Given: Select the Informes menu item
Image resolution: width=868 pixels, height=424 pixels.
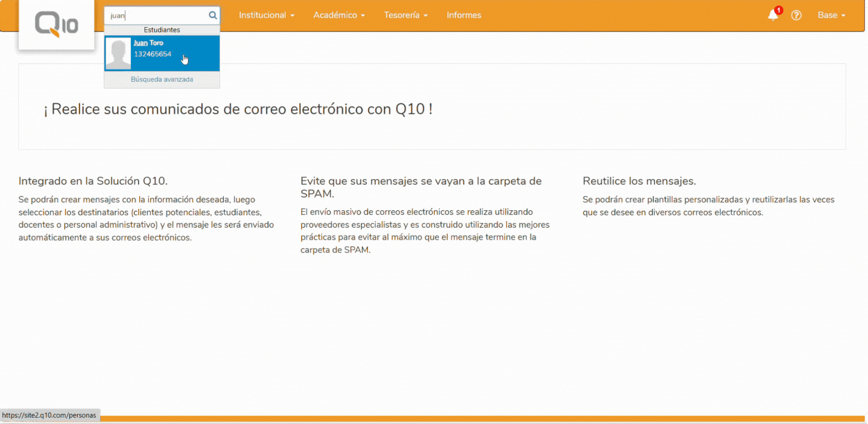Looking at the screenshot, I should point(464,15).
